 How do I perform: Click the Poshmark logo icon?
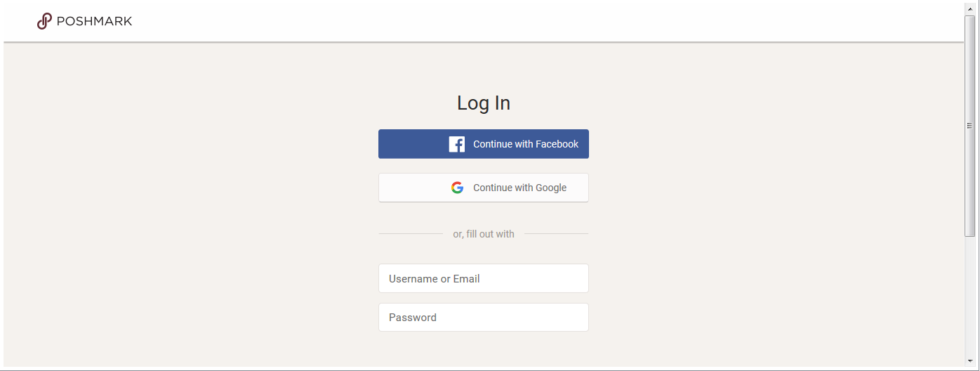(x=44, y=21)
